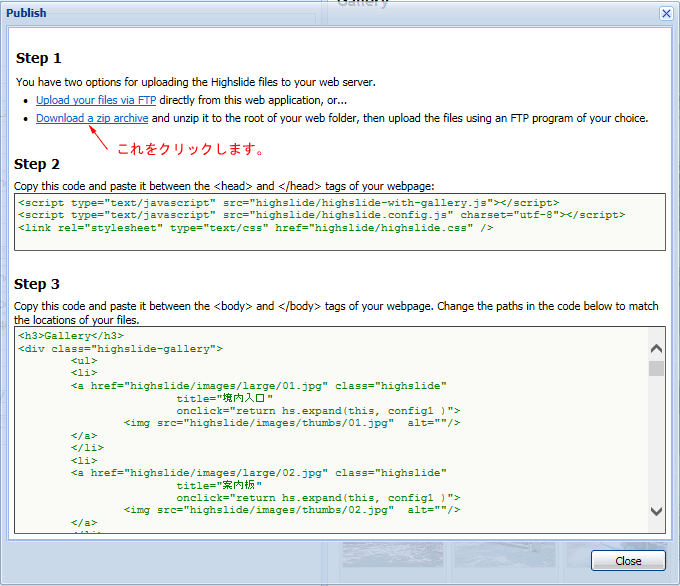Image resolution: width=680 pixels, height=586 pixels.
Task: Click the Step 3 instruction about body tags
Action: (x=336, y=313)
